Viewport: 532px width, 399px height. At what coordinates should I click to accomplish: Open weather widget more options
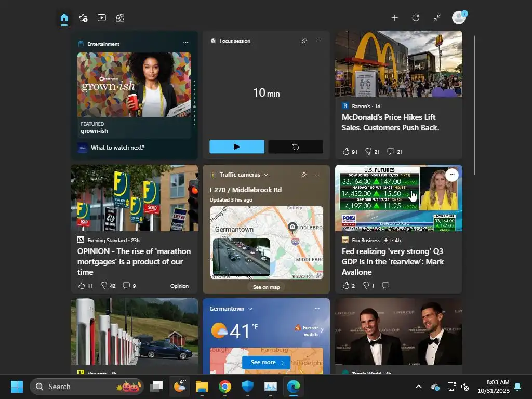(317, 309)
